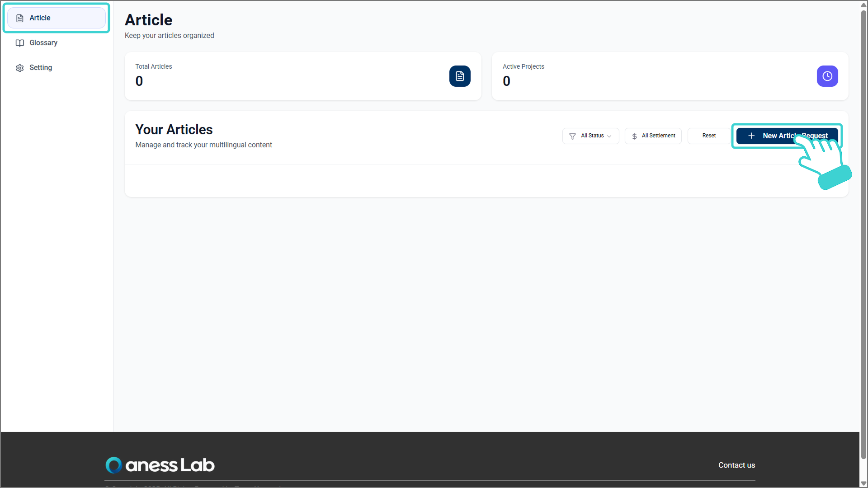This screenshot has height=488, width=868.
Task: Follow the Contact us link
Action: pyautogui.click(x=736, y=465)
